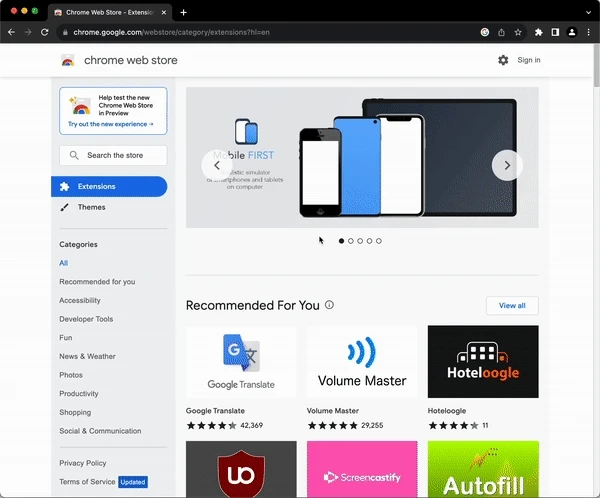
Task: Open the Chrome profile avatar
Action: pos(571,32)
